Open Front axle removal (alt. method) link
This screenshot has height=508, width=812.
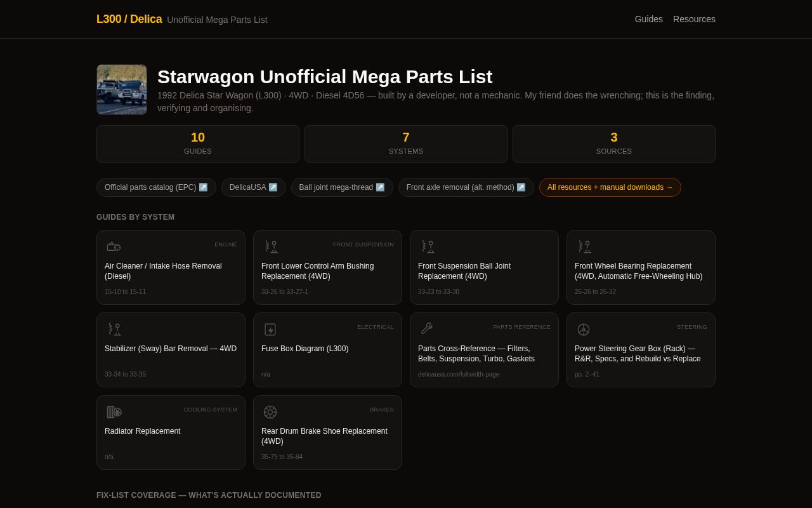[466, 187]
